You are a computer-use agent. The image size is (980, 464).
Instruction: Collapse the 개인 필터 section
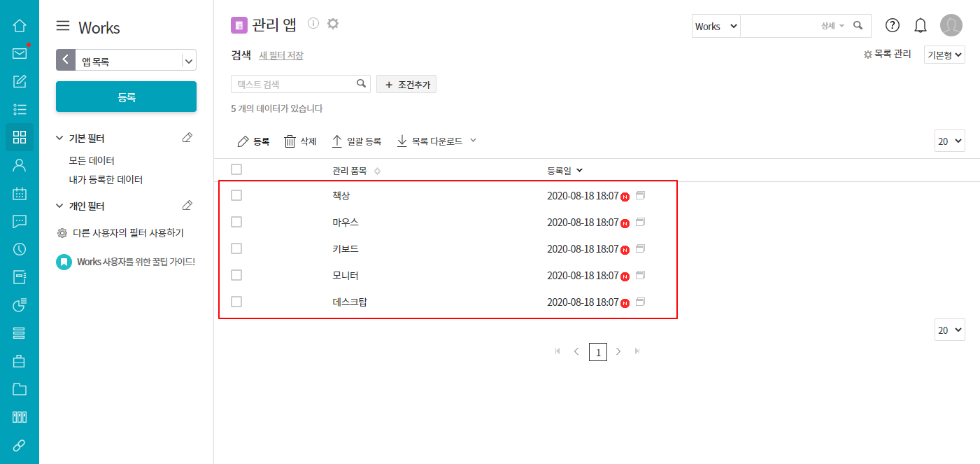tap(60, 206)
